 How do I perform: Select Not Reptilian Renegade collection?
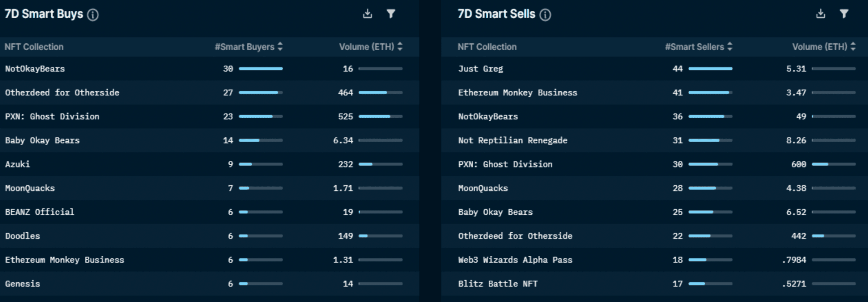[x=512, y=140]
